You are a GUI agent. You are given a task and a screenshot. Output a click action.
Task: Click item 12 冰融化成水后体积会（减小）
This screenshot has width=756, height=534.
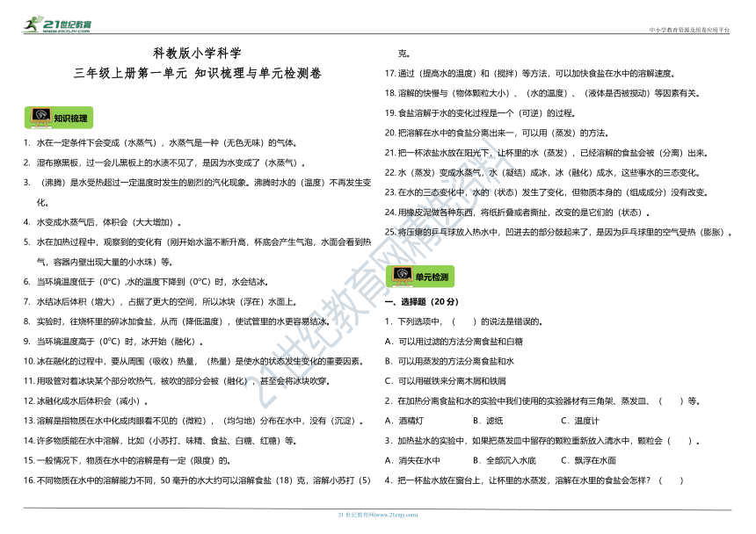(x=86, y=401)
